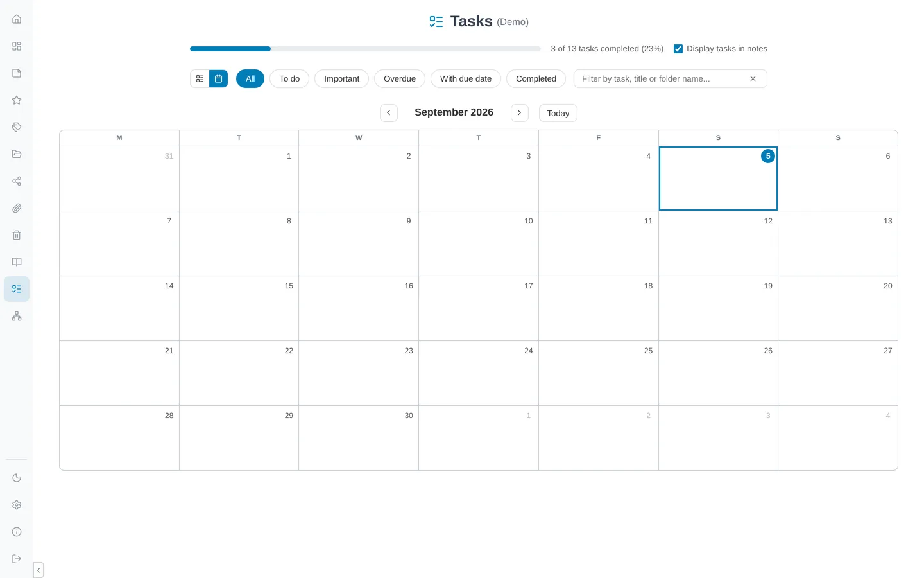
Task: Open the hierarchy tree icon in sidebar
Action: click(x=17, y=316)
